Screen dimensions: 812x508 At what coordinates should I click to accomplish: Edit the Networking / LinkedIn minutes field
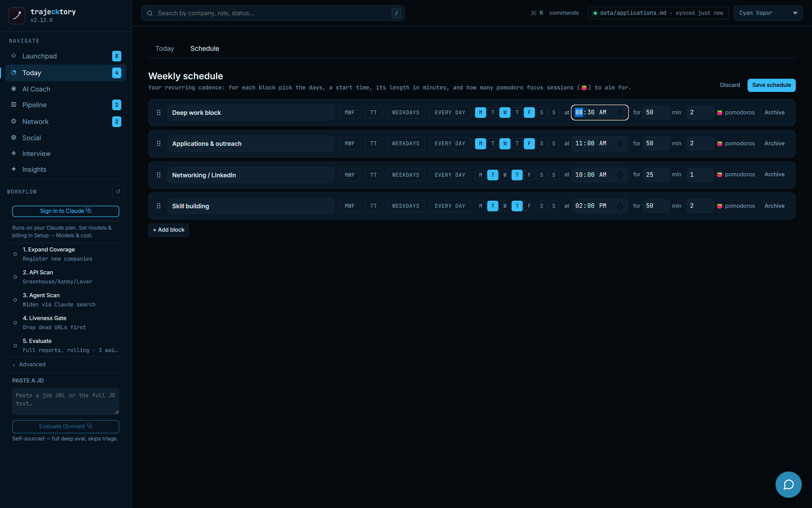point(656,175)
